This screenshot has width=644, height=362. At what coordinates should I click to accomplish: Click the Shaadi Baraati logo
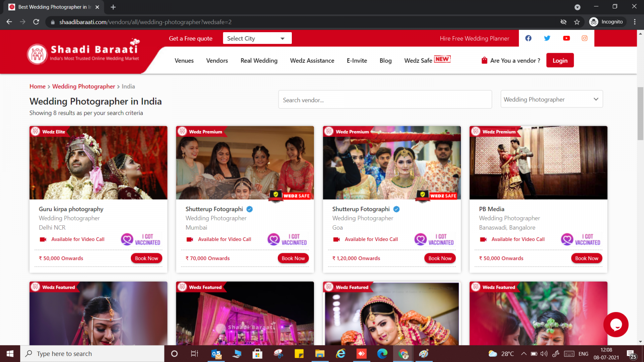84,53
